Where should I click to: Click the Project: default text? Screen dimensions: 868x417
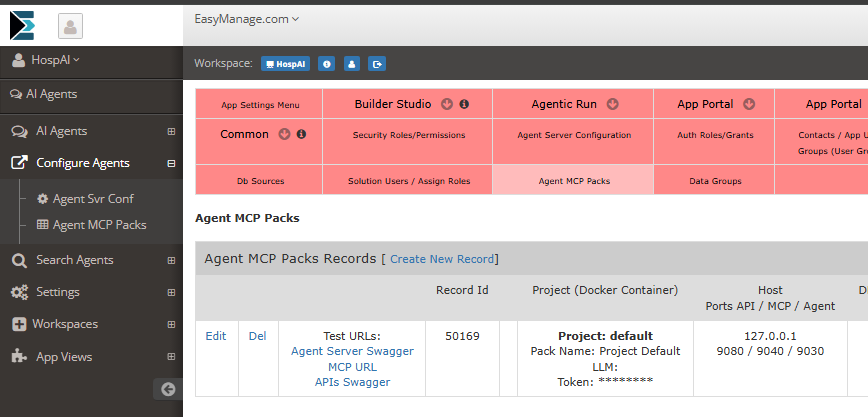point(605,336)
